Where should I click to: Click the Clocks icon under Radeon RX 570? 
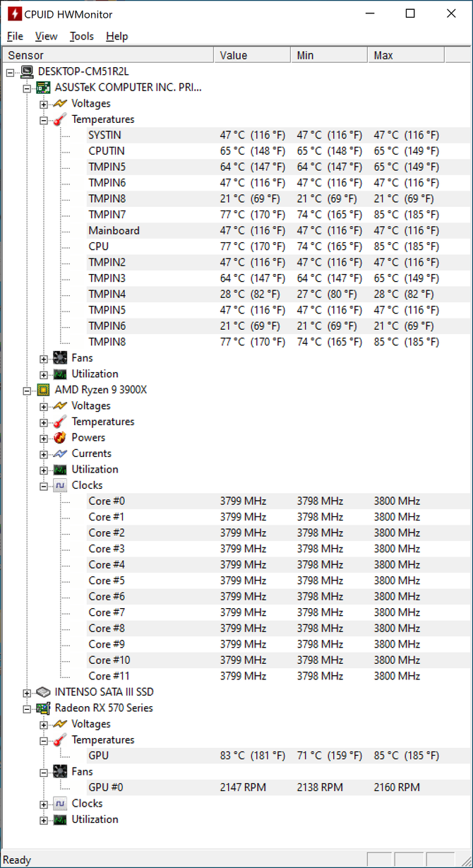(60, 803)
